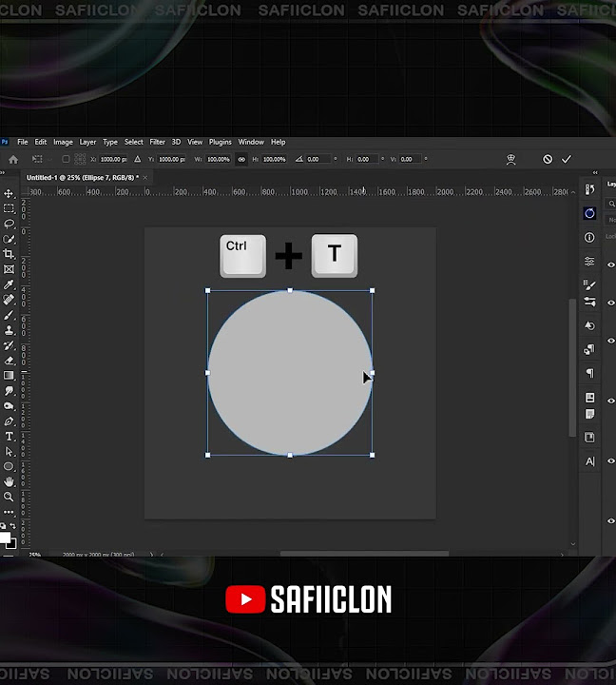Commit the transform with the checkmark
This screenshot has width=616, height=685.
tap(567, 160)
